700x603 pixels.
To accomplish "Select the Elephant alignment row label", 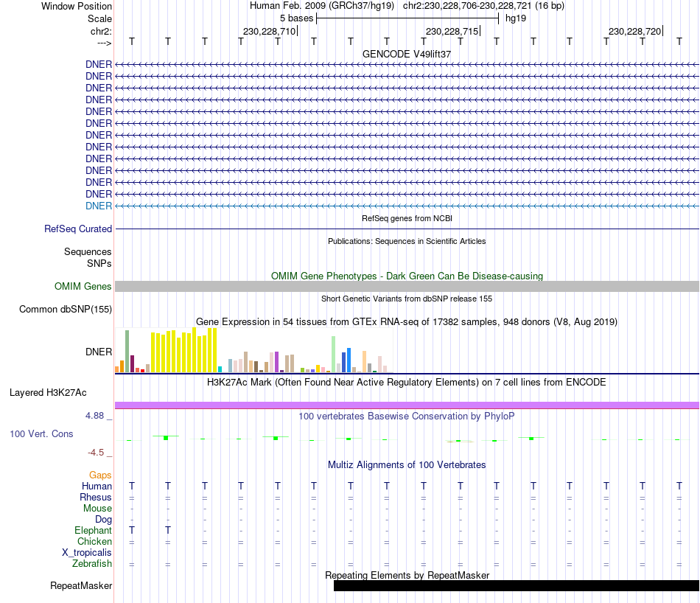I will (94, 530).
